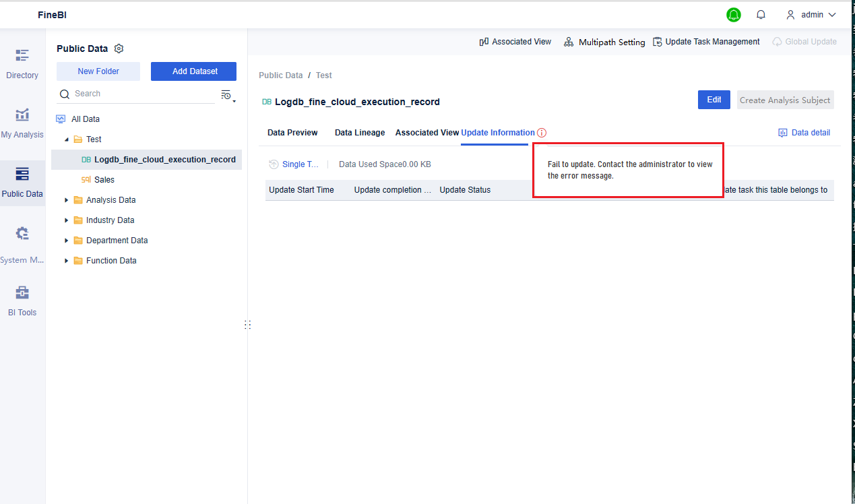Click the green service status icon

click(733, 14)
